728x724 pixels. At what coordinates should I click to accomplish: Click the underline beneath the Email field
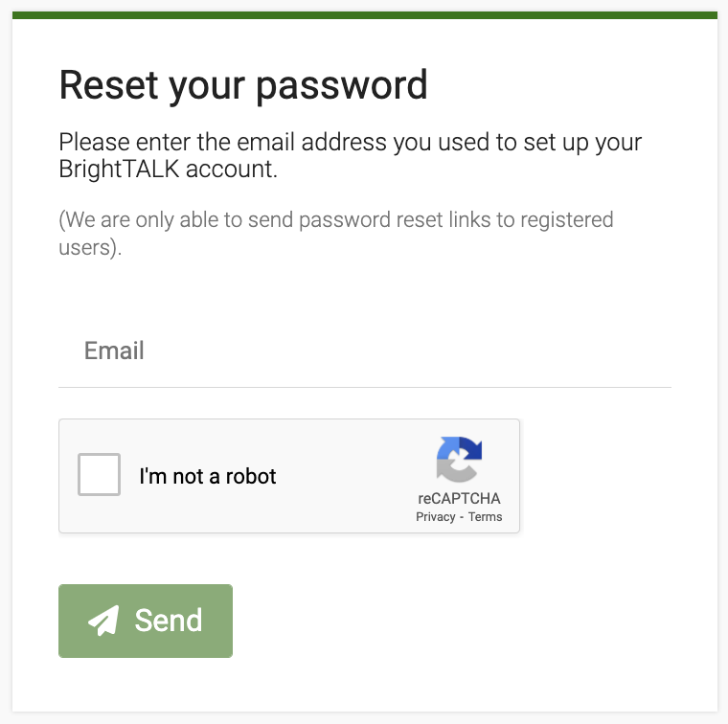364,387
